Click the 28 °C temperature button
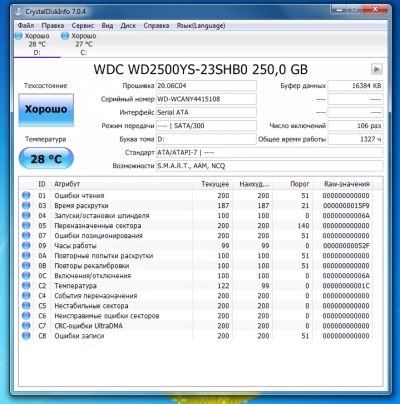This screenshot has height=404, width=400. 46,159
